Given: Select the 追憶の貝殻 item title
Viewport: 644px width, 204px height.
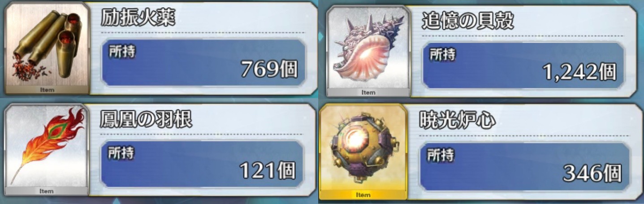Looking at the screenshot, I should (x=468, y=21).
